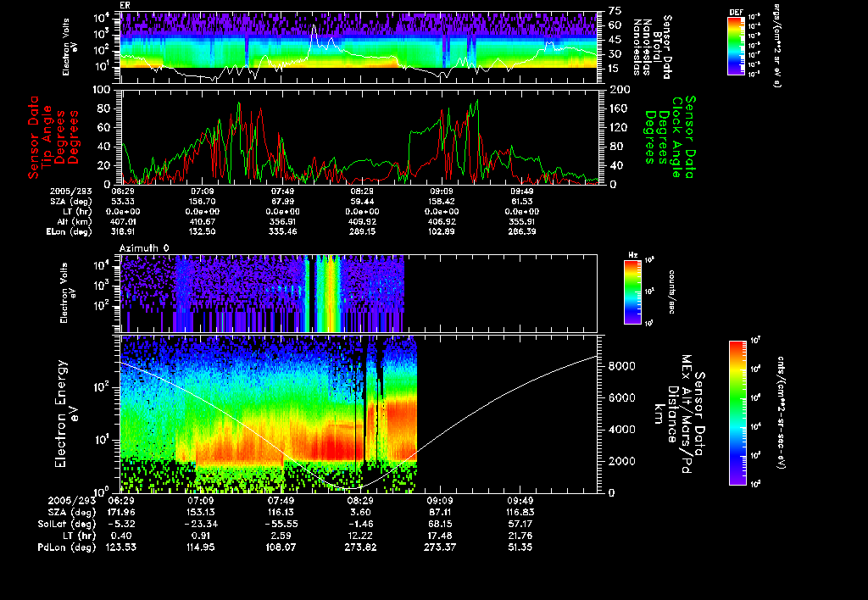
Task: Click PdLon value 114.95
Action: (201, 547)
